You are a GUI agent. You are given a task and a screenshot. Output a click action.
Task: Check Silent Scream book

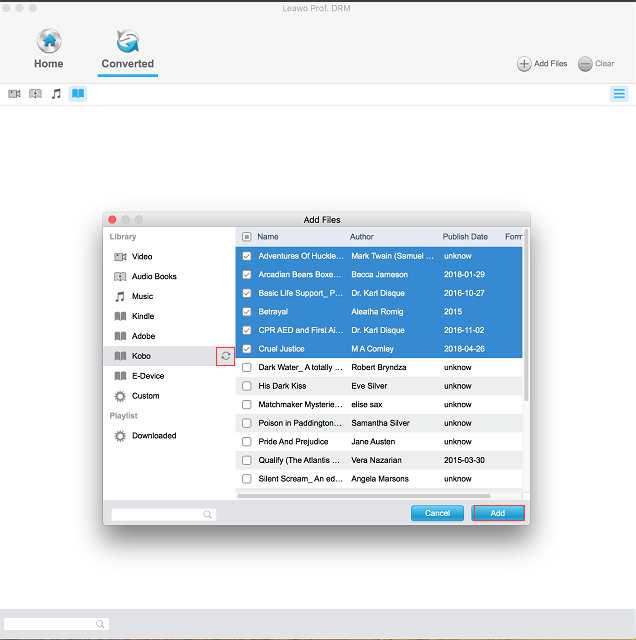click(247, 479)
